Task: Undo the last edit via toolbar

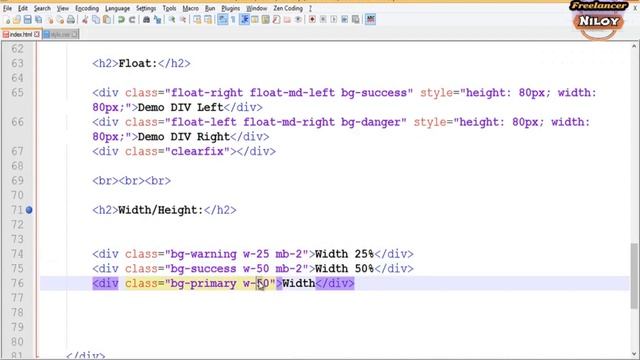Action: tap(121, 20)
